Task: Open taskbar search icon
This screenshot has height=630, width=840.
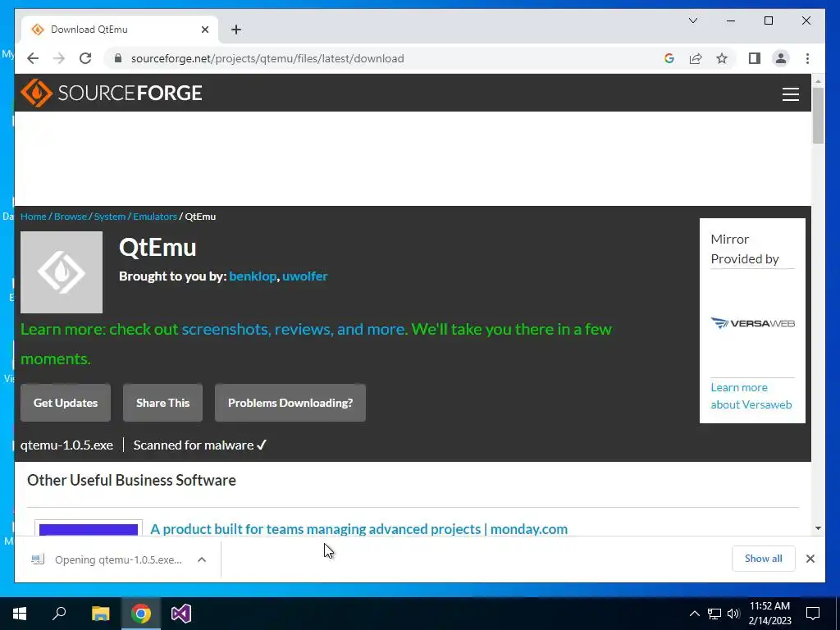Action: click(x=59, y=614)
